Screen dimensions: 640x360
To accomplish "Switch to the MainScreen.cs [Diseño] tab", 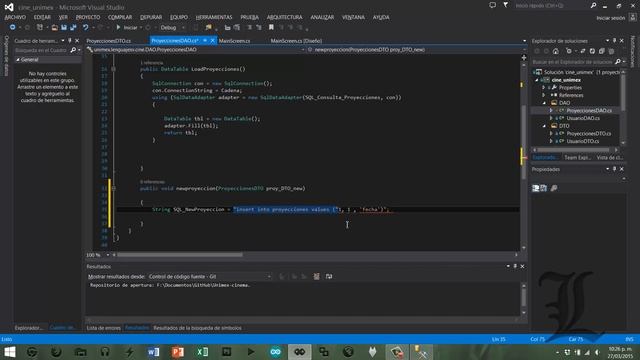I will pyautogui.click(x=296, y=41).
